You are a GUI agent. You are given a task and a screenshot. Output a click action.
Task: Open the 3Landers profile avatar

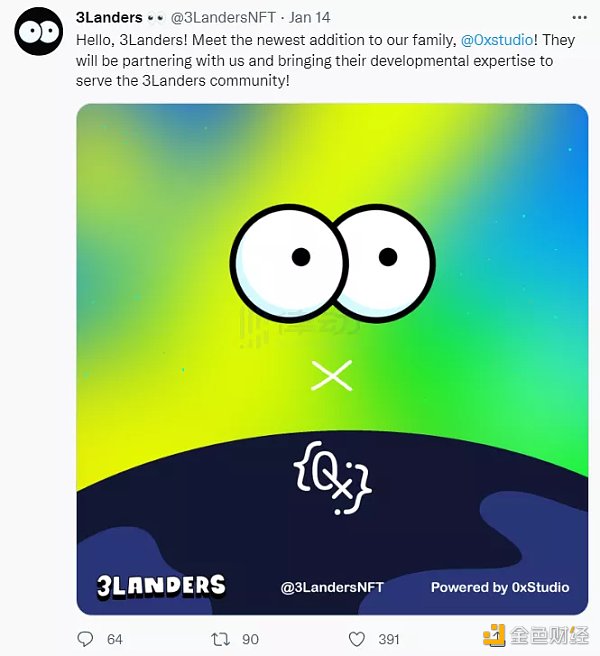(x=38, y=31)
